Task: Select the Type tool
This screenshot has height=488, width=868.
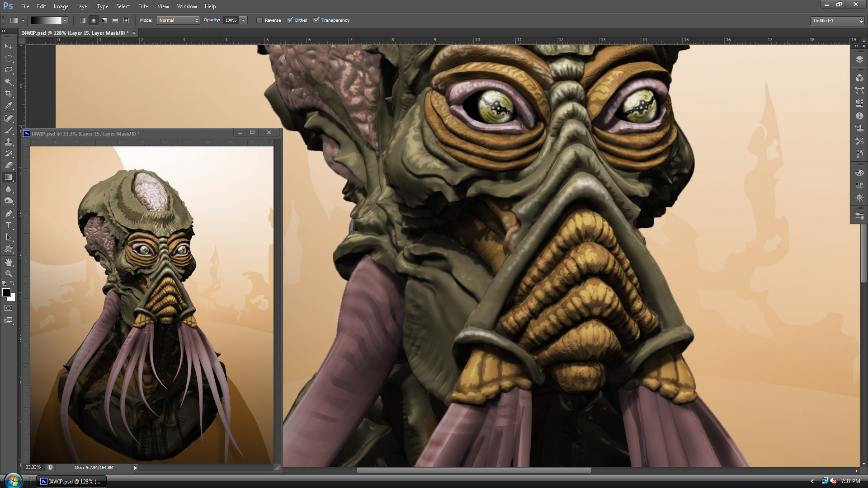Action: coord(9,225)
